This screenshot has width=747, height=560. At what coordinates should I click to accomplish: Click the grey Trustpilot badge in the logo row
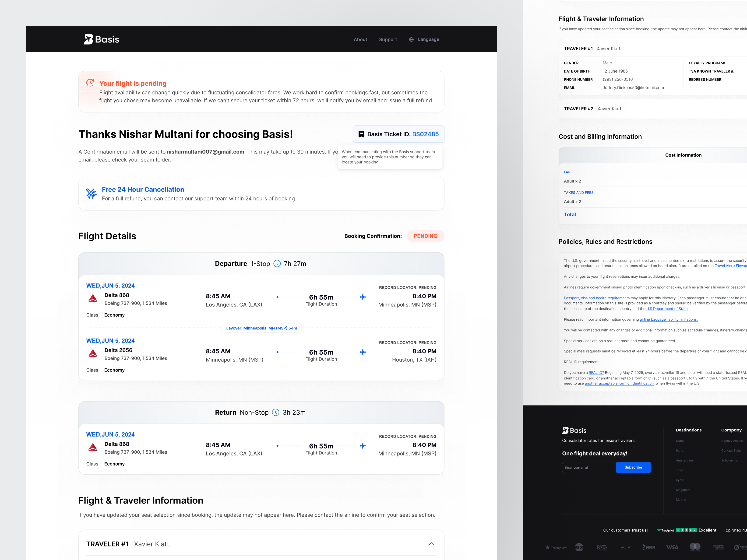[x=556, y=547]
